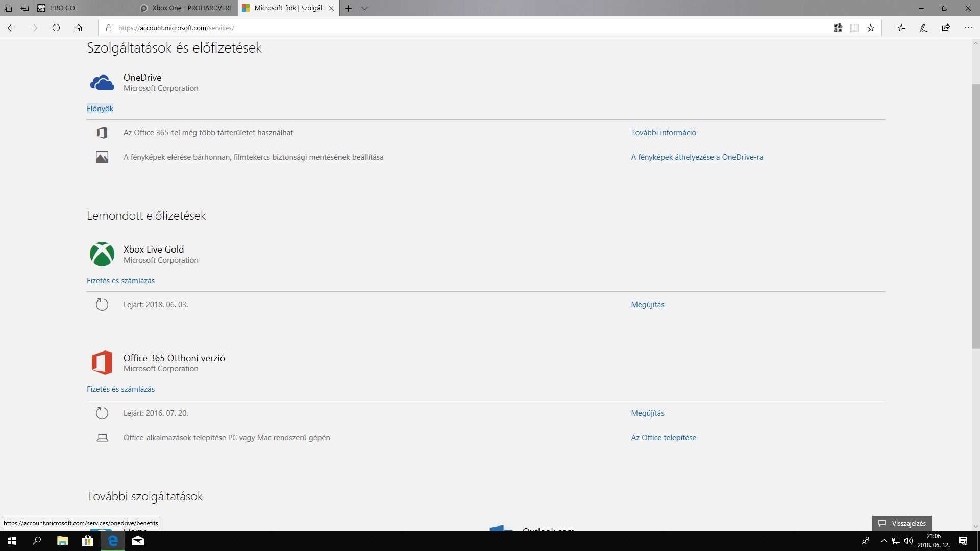Open Edge Settings and more menu
Image resolution: width=980 pixels, height=551 pixels.
tap(968, 28)
